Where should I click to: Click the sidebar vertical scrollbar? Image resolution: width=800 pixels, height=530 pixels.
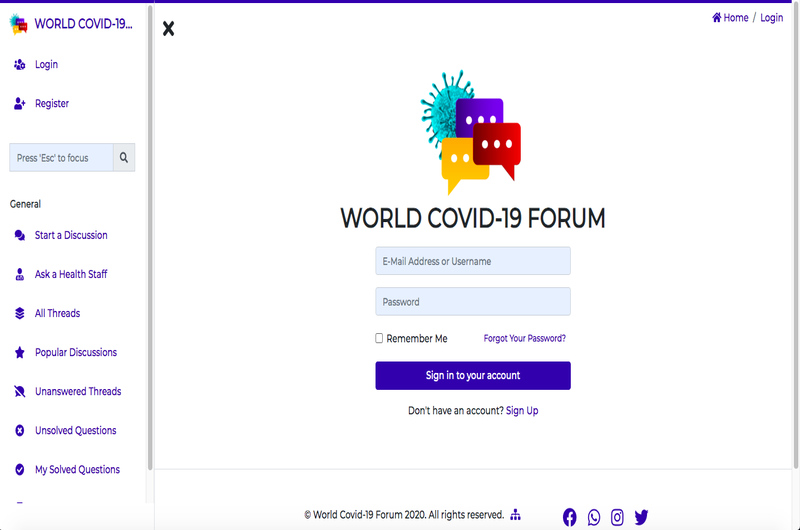point(150,240)
